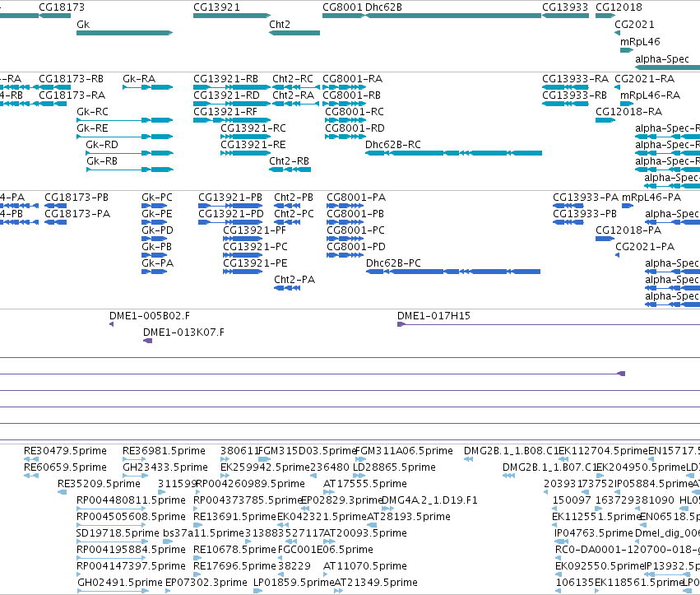Image resolution: width=700 pixels, height=595 pixels.
Task: Select clone DME1-017H15
Action: [x=549, y=324]
